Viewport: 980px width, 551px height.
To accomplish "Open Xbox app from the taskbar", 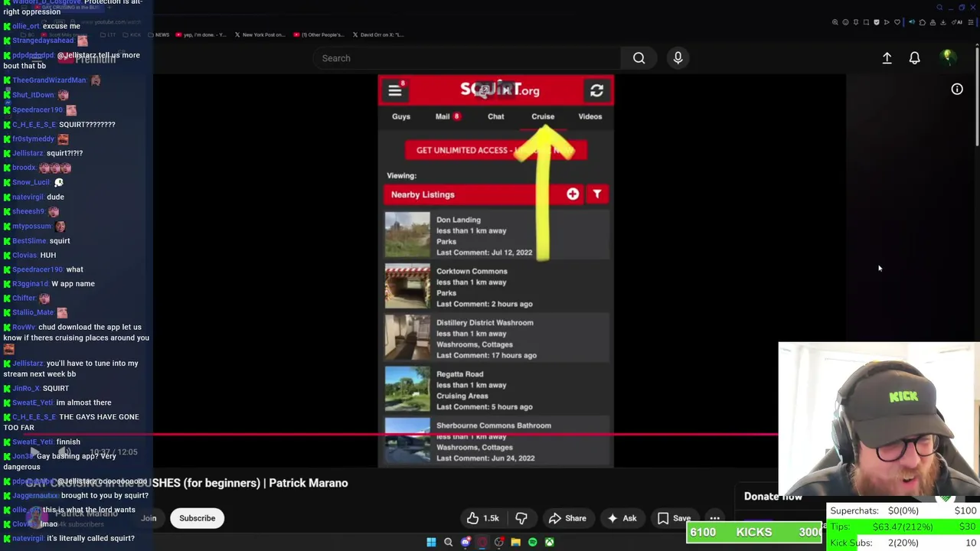I will point(550,542).
